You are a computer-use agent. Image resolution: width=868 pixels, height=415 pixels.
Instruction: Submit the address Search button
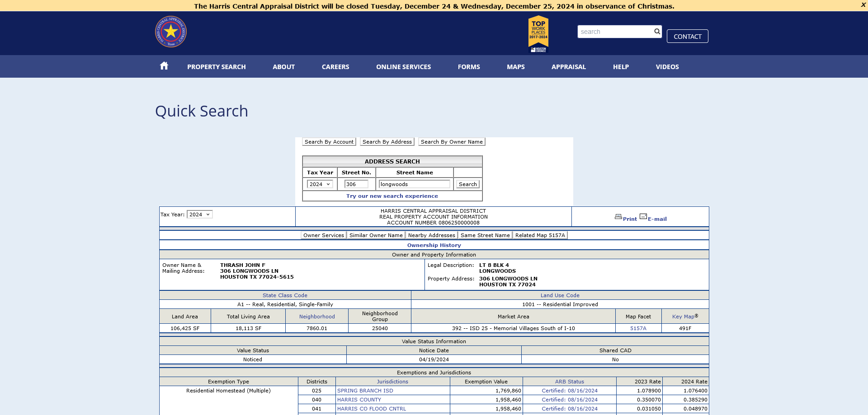(467, 184)
